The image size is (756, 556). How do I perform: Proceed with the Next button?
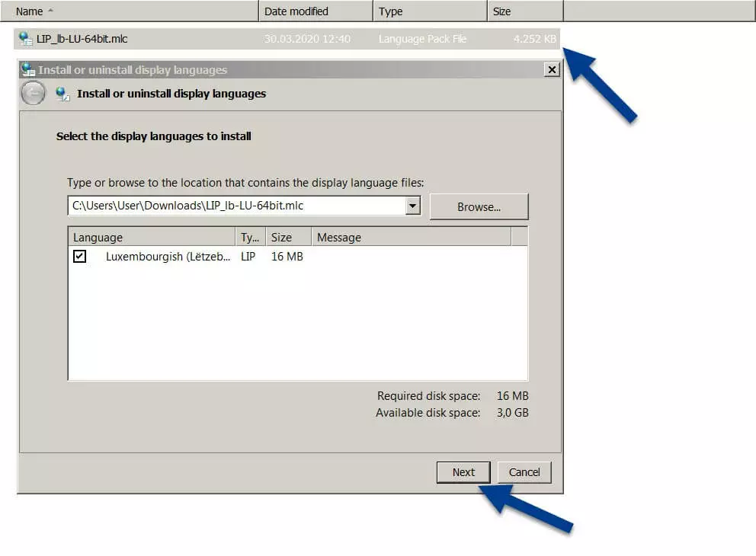(463, 472)
